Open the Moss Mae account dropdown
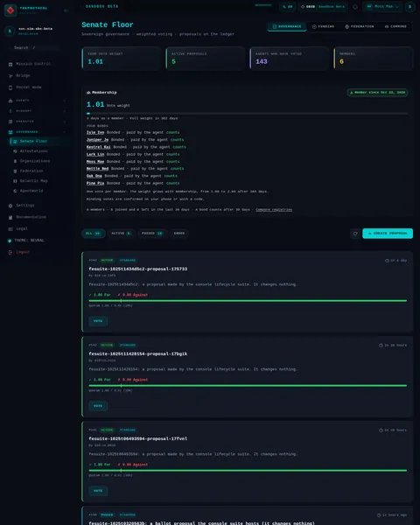The image size is (420, 525). 382,7
